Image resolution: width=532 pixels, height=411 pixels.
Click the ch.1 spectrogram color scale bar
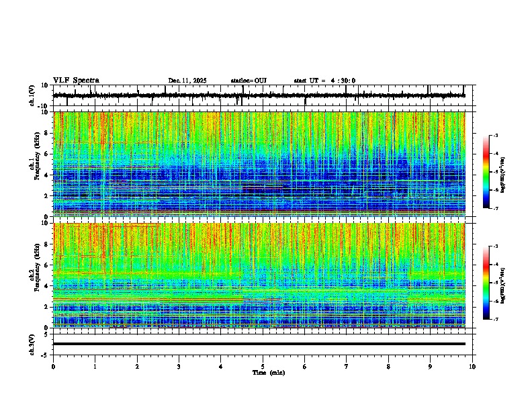486,172
